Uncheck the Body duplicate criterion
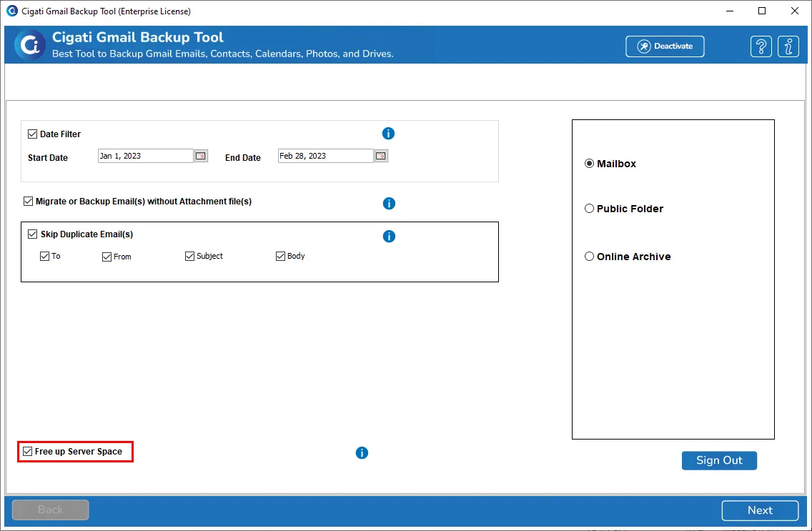The width and height of the screenshot is (812, 531). pos(281,256)
